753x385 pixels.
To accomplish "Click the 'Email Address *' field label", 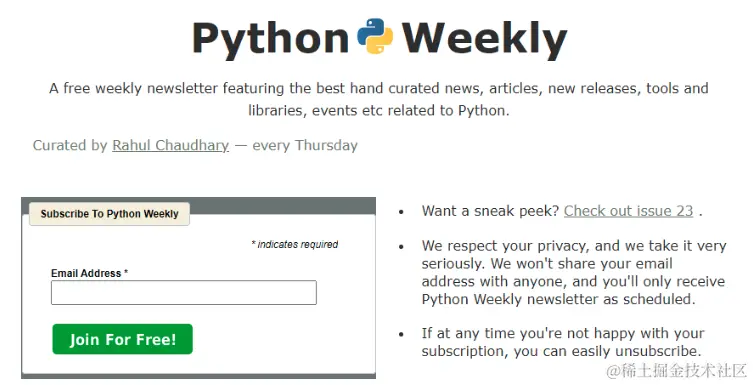I will click(89, 273).
